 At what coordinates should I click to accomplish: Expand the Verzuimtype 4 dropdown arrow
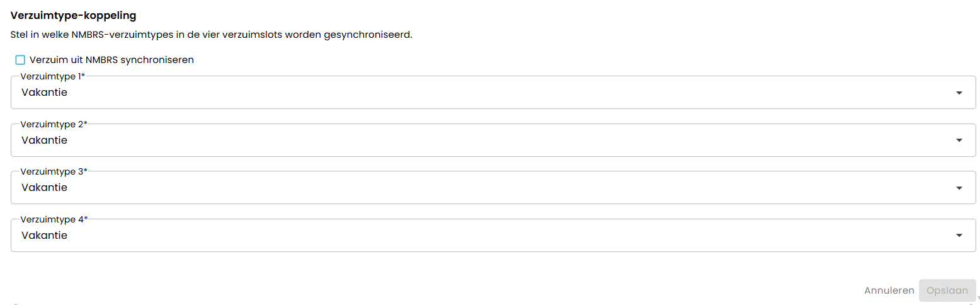(x=959, y=236)
